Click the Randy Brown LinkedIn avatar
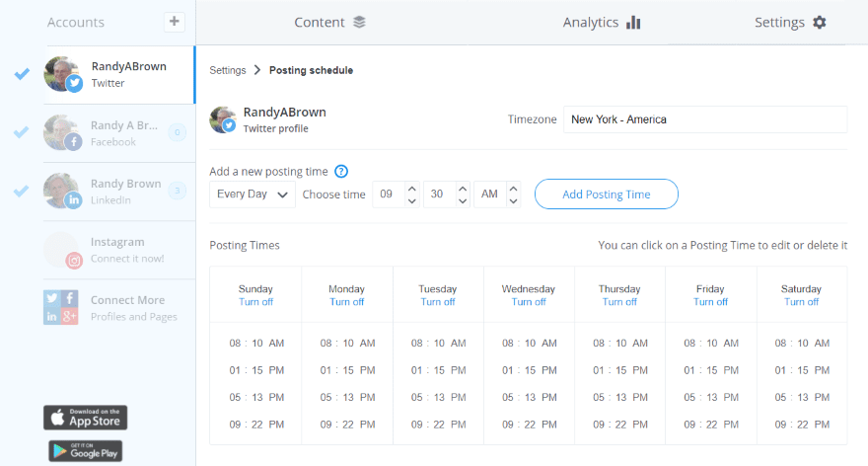This screenshot has height=466, width=868. (62, 191)
